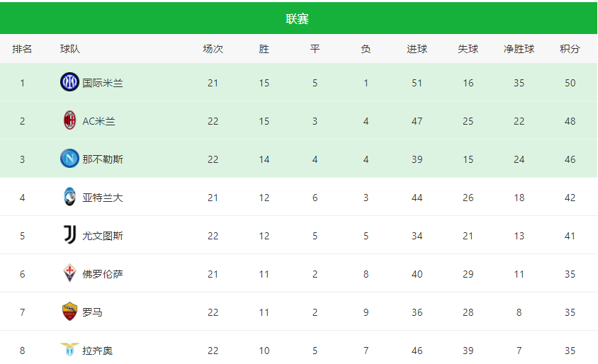Select the 联赛 tab header
Screen dimensions: 598x364
pyautogui.click(x=297, y=18)
